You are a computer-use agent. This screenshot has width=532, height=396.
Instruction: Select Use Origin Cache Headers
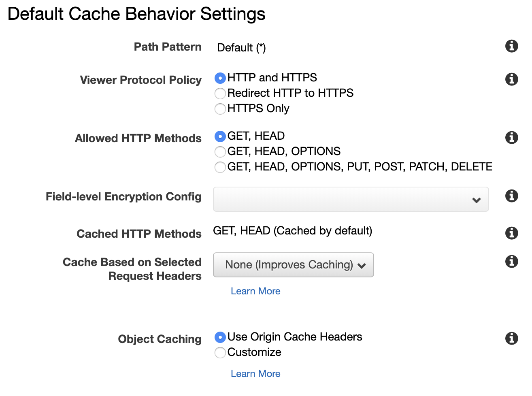[220, 337]
